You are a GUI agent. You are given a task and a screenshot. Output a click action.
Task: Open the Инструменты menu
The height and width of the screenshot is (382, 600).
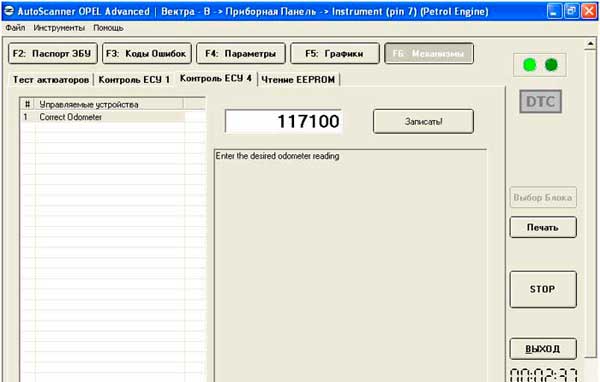(59, 28)
